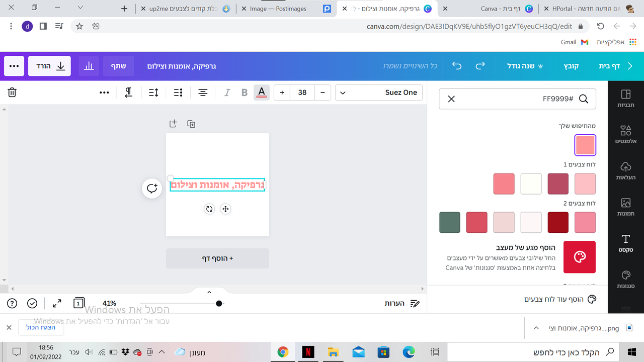Toggle bulleted list formatting
The image size is (644, 362).
178,93
